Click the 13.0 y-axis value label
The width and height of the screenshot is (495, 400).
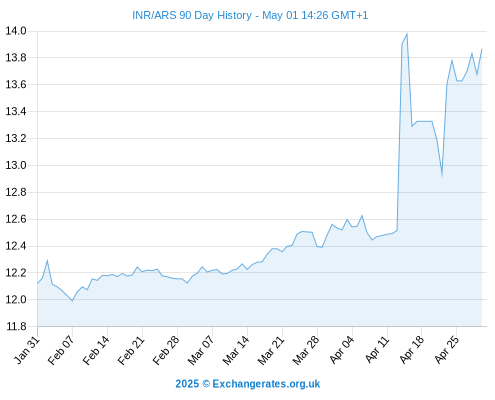[16, 165]
